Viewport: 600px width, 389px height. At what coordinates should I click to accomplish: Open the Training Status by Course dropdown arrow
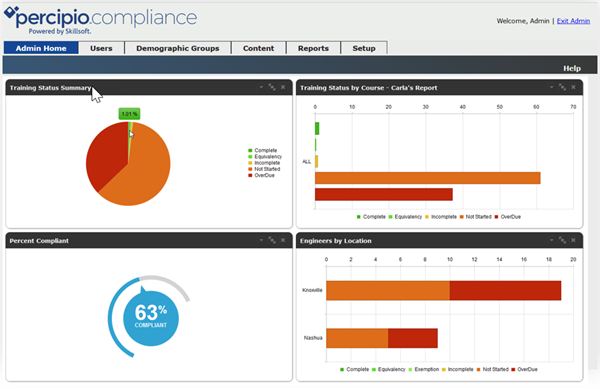click(551, 87)
